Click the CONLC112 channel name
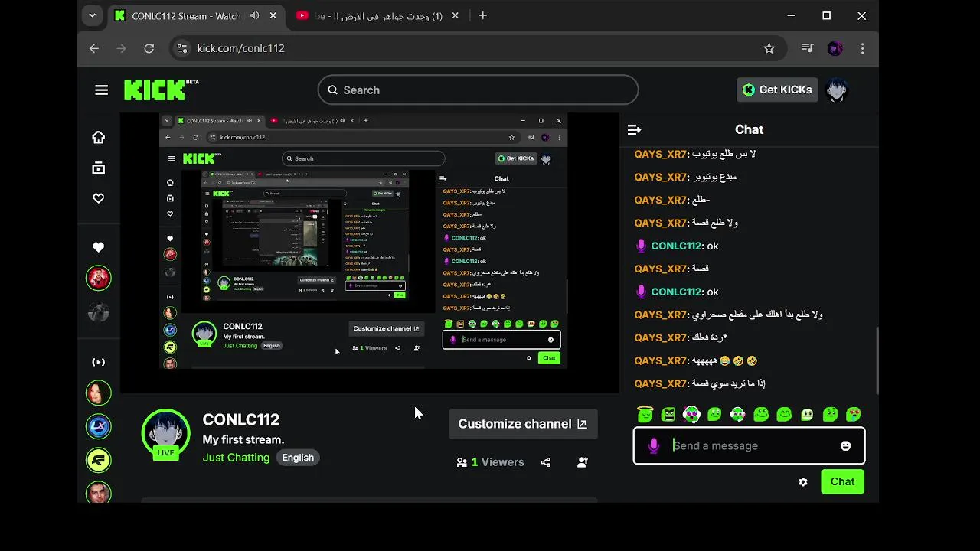The image size is (980, 551). 241,419
